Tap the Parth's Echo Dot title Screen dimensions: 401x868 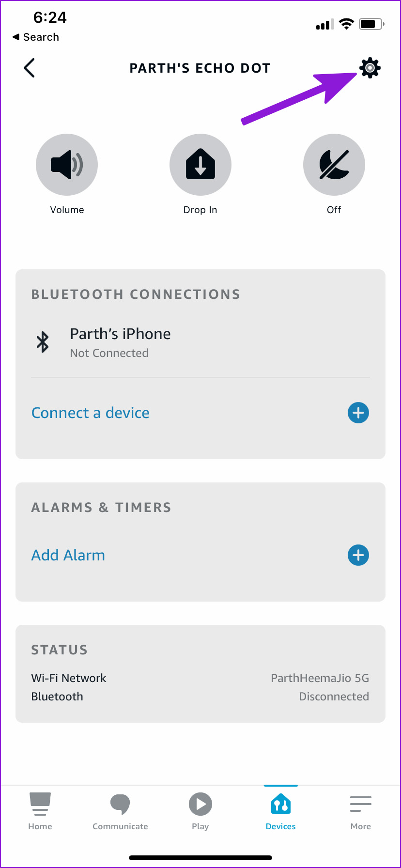[x=200, y=68]
